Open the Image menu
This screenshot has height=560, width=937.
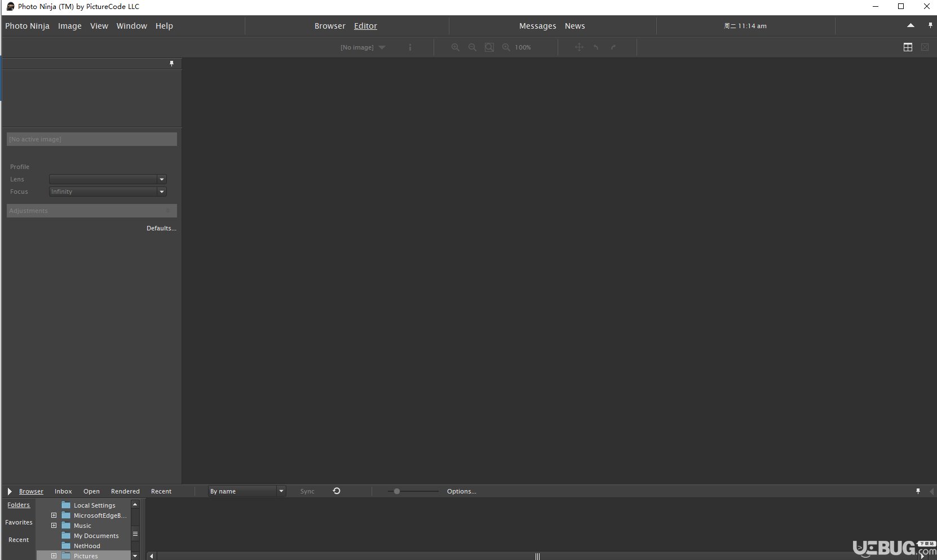click(x=70, y=26)
